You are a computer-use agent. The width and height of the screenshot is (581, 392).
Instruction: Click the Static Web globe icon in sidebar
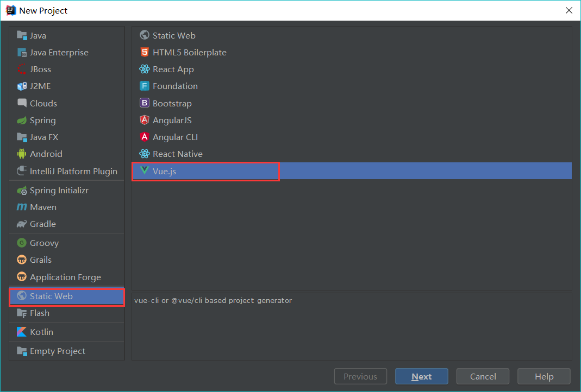[x=22, y=296]
